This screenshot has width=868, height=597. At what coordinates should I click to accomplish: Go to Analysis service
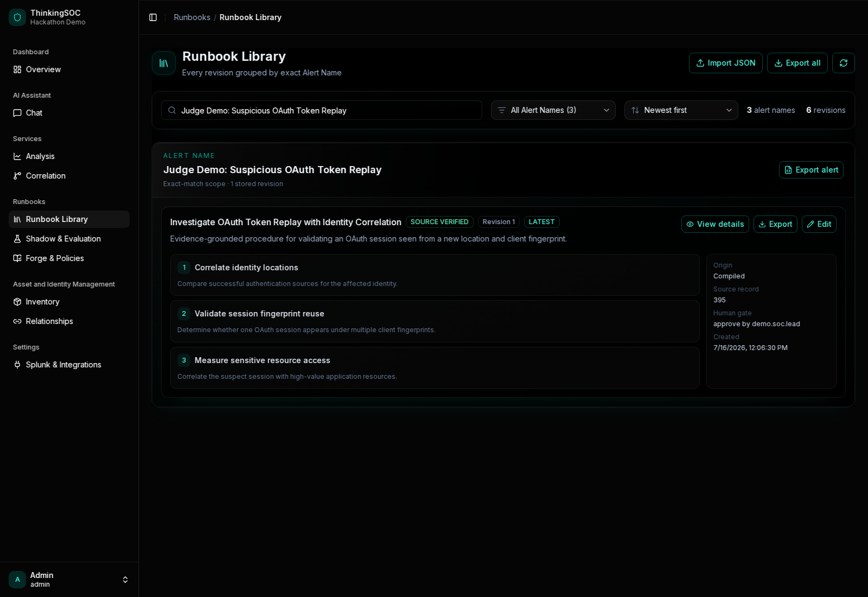pos(69,156)
